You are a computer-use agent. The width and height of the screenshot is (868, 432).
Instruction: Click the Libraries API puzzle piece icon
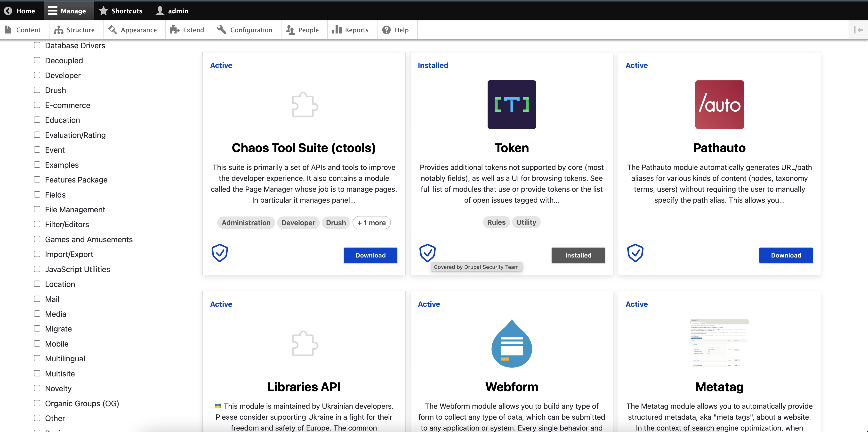pyautogui.click(x=304, y=344)
